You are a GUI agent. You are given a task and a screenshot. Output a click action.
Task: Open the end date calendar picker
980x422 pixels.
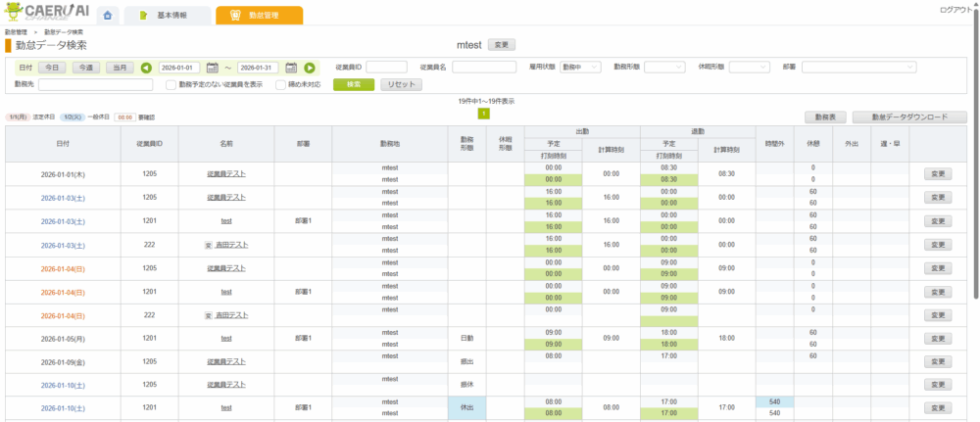coord(291,68)
